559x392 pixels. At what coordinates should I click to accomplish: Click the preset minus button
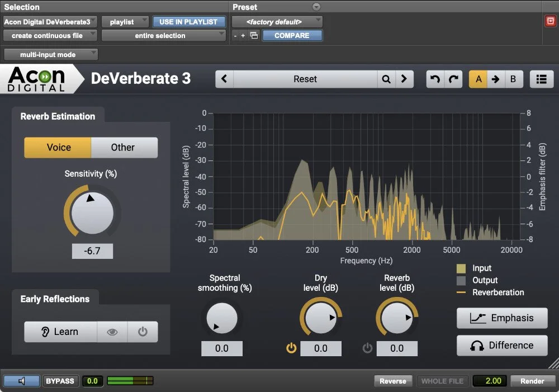(x=235, y=36)
